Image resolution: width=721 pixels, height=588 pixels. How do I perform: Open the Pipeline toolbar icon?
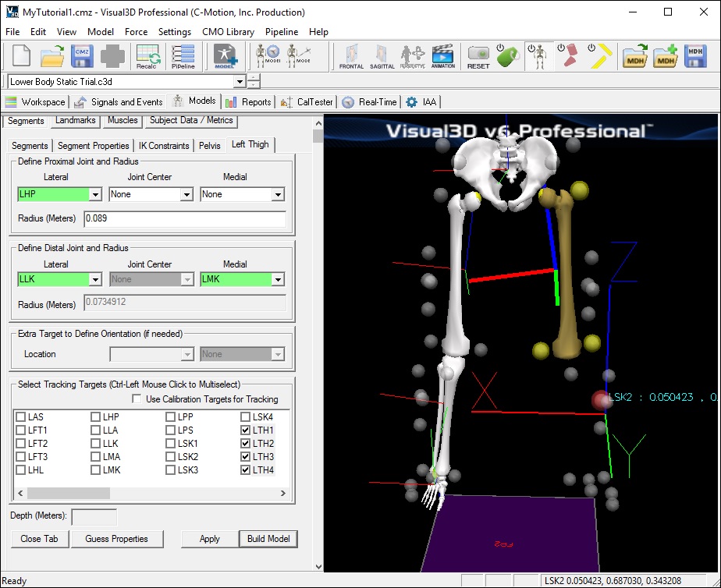tap(183, 57)
